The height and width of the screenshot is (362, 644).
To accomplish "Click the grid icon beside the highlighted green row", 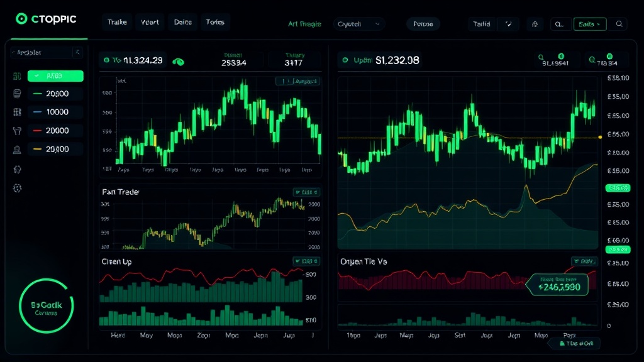I will point(17,76).
